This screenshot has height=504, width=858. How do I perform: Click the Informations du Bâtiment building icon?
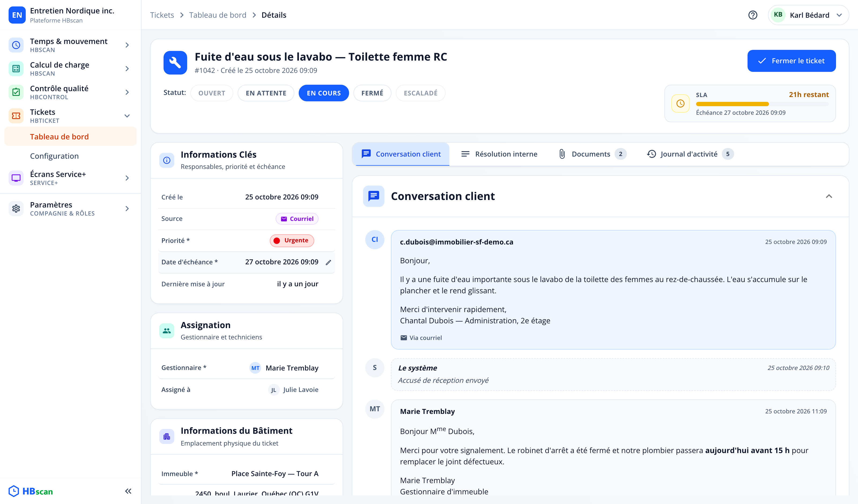coord(167,436)
